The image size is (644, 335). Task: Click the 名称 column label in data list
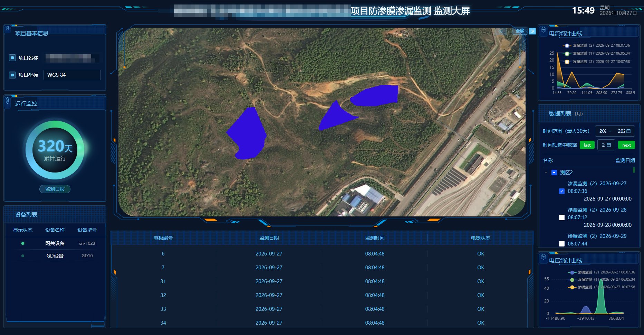tap(548, 160)
